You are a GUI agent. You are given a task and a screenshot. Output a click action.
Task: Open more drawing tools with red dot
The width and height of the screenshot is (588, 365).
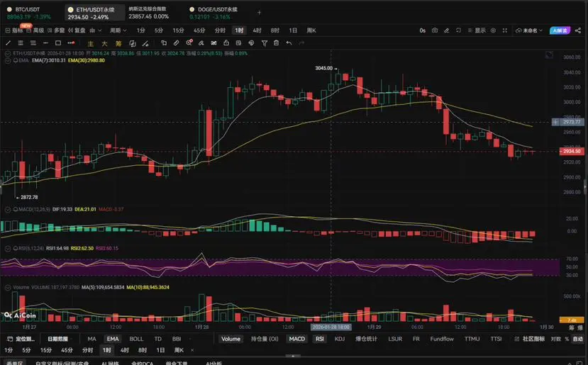click(x=71, y=43)
